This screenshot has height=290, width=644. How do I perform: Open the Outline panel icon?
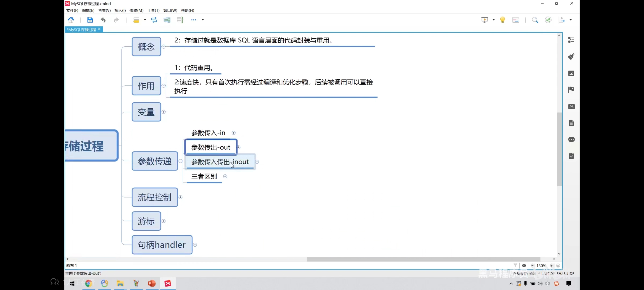pos(571,40)
